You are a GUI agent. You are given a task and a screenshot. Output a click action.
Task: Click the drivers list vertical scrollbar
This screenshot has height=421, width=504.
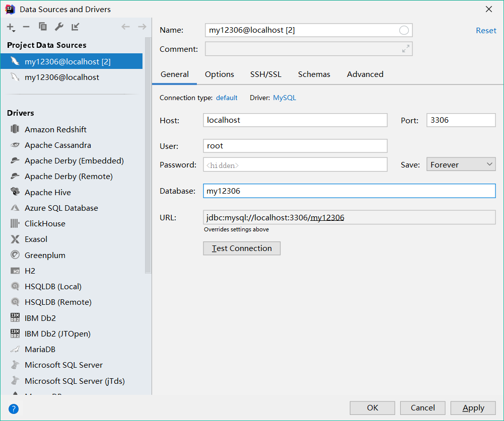(148, 155)
